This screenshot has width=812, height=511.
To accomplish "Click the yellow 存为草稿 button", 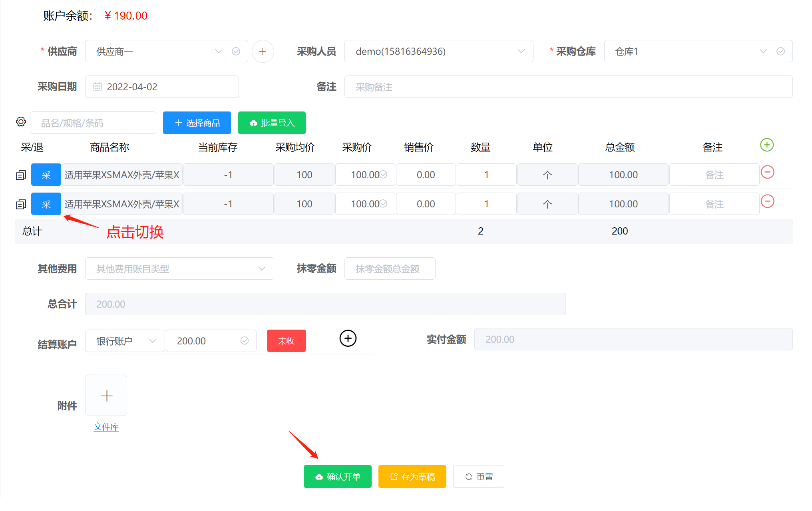I will click(412, 476).
